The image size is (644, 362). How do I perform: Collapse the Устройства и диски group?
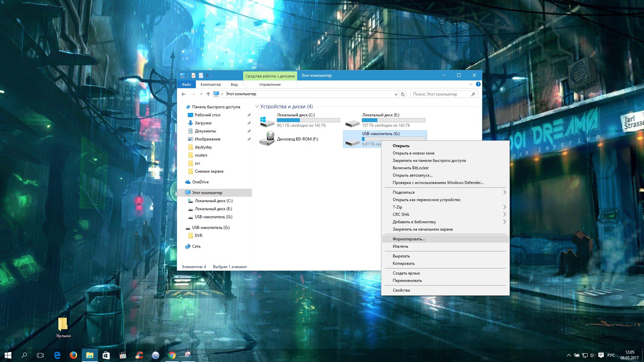tap(257, 107)
